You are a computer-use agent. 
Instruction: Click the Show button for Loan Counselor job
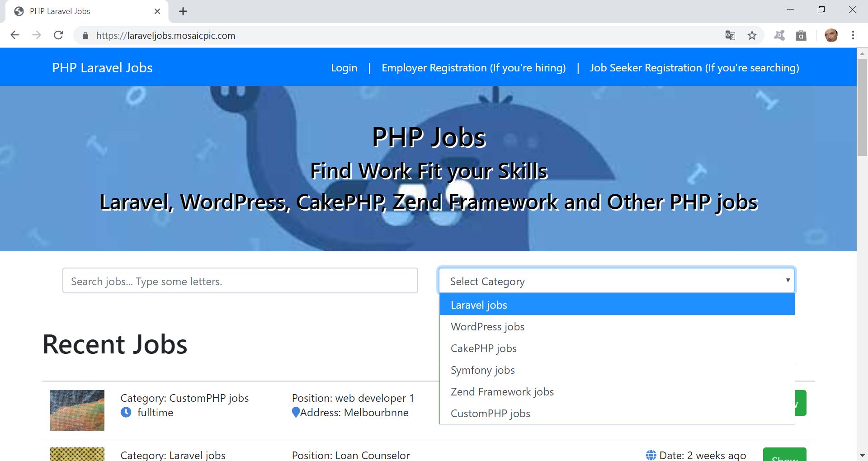(x=784, y=454)
